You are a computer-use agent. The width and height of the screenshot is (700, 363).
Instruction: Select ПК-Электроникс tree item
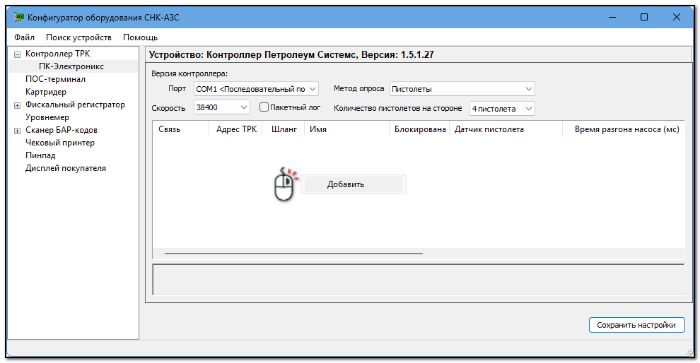pos(71,67)
